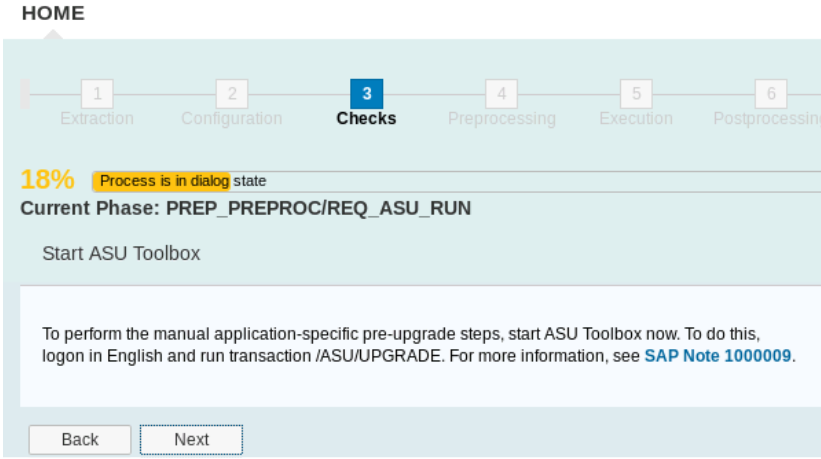Select active step 3 Checks box

[x=367, y=94]
